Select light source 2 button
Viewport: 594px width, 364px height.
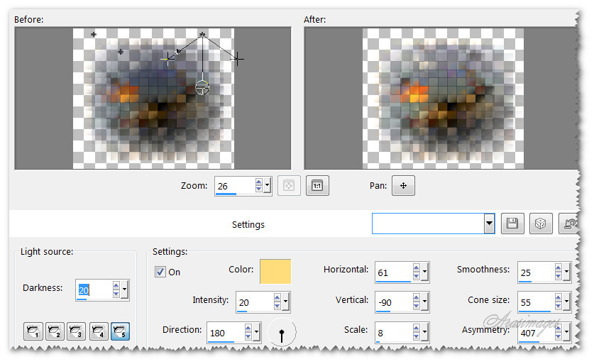[55, 331]
